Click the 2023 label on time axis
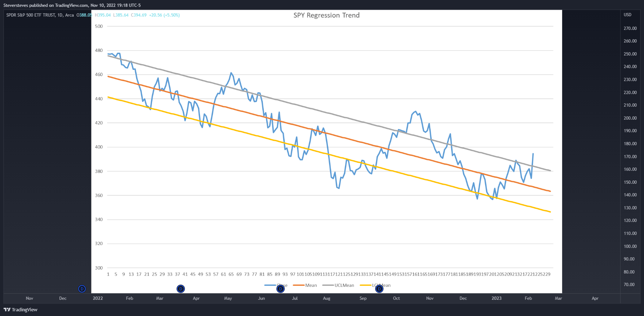The width and height of the screenshot is (644, 316). [x=497, y=298]
